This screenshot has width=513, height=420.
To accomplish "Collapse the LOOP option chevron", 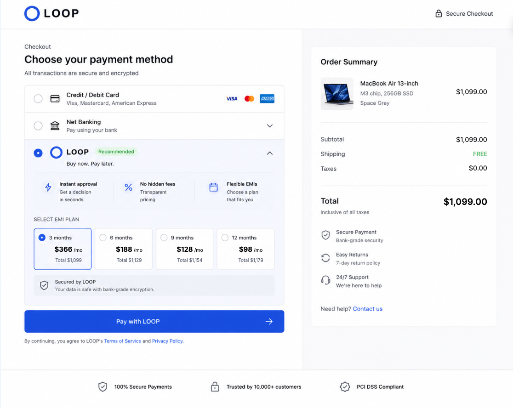I will [269, 153].
